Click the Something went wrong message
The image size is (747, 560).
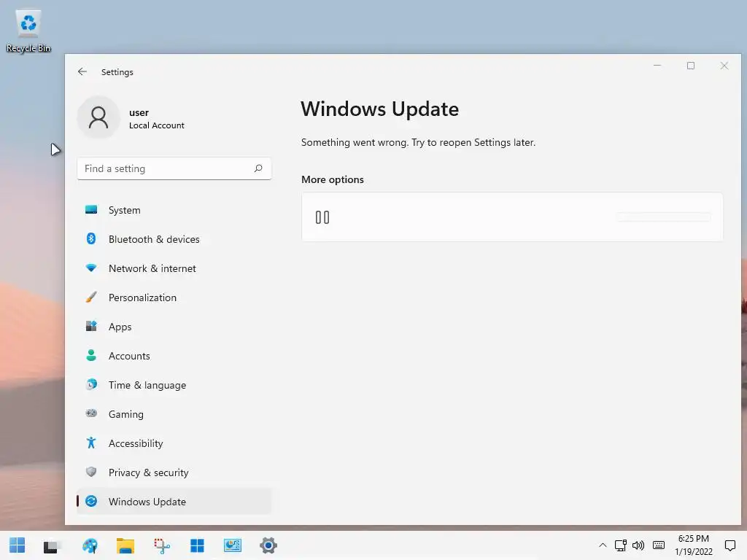click(418, 142)
